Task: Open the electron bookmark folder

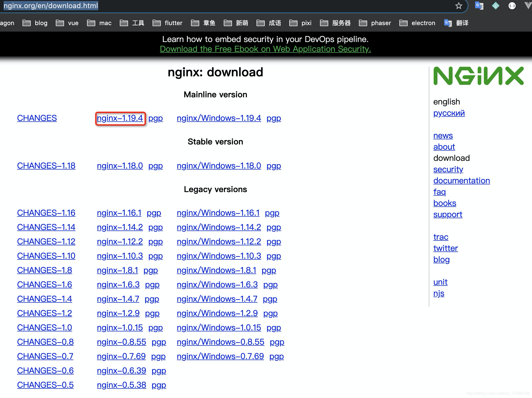Action: 417,23
